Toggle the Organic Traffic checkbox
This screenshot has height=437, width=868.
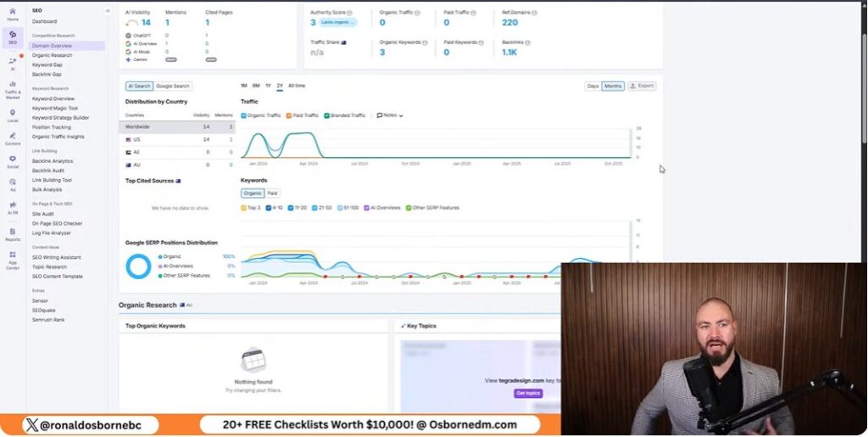tap(243, 115)
